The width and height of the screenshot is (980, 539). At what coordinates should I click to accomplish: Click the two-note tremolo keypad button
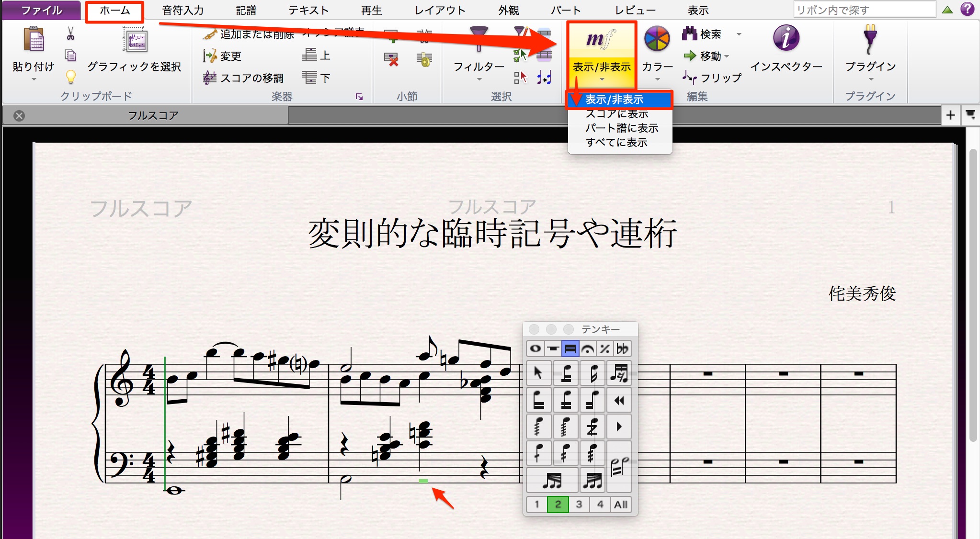click(619, 466)
